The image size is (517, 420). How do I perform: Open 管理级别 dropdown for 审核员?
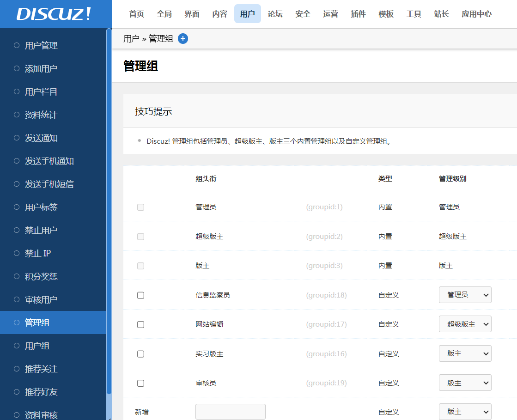coord(465,383)
